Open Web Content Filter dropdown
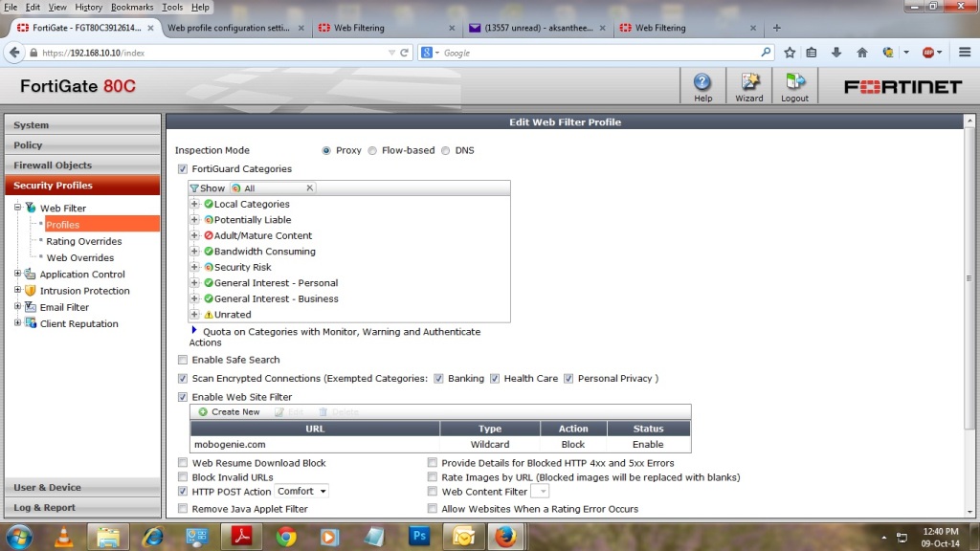 coord(540,492)
